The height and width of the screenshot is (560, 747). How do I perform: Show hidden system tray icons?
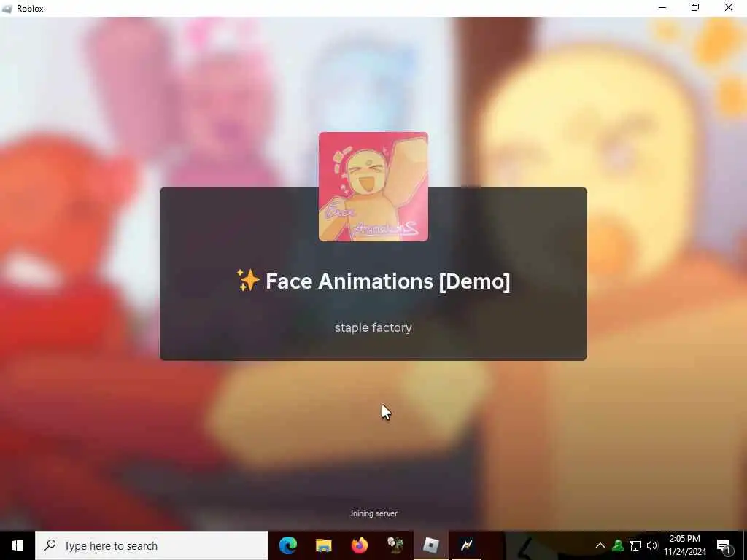point(600,545)
